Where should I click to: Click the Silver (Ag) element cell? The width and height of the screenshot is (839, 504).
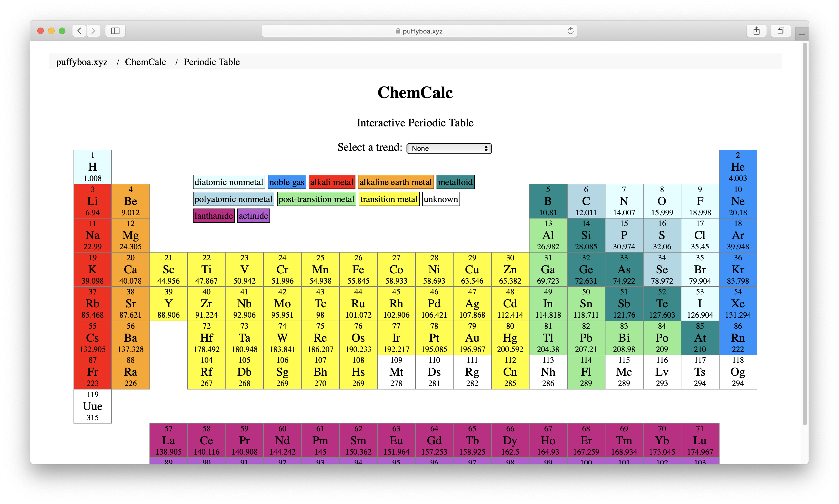[x=472, y=304]
